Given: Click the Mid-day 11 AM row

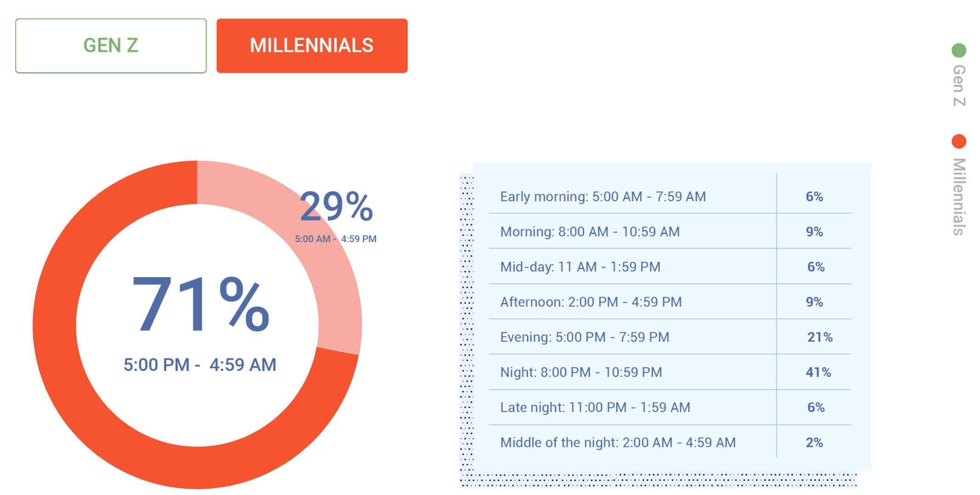Looking at the screenshot, I should (x=670, y=267).
